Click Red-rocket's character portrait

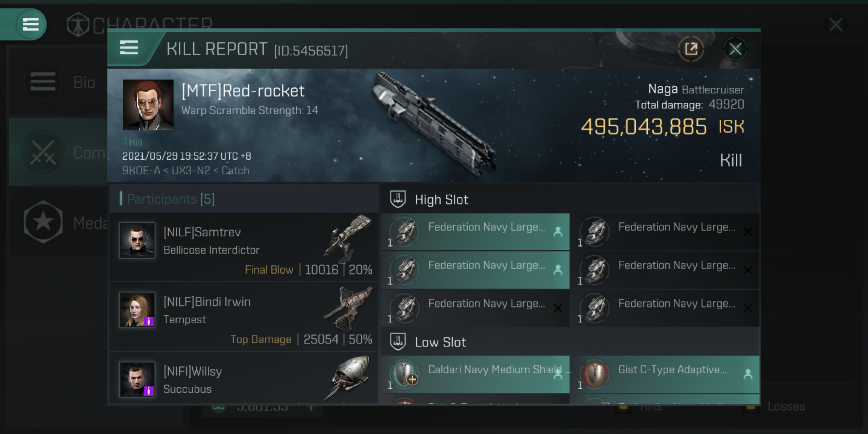coord(148,105)
